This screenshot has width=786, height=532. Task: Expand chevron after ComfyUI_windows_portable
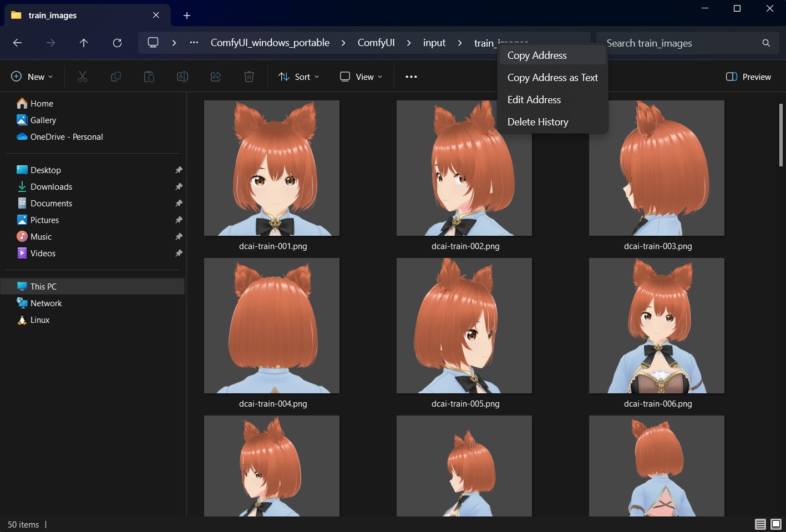click(x=343, y=43)
